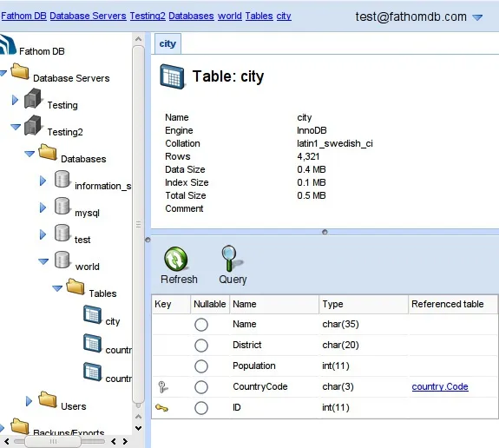Sort by the Nullable column header
The height and width of the screenshot is (448, 499).
[x=210, y=304]
